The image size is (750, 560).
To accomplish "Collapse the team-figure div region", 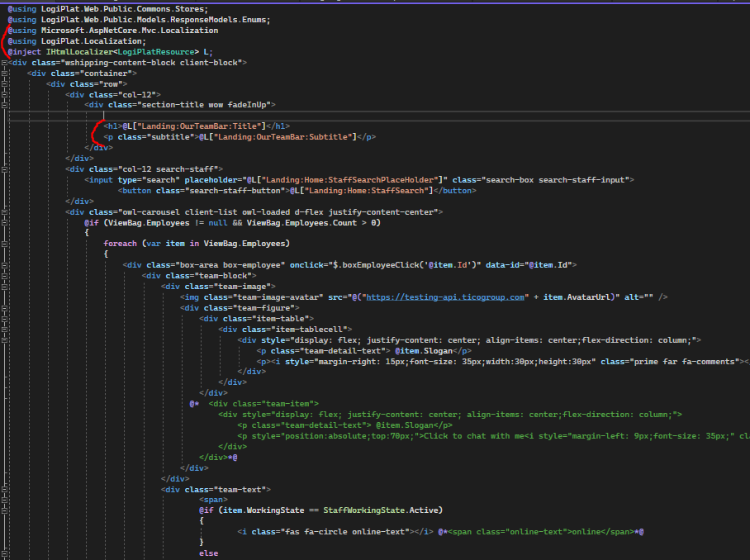I will click(4, 308).
